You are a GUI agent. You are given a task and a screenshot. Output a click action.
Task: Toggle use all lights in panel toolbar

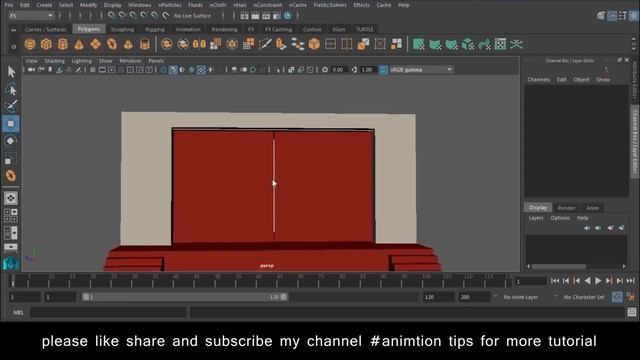(x=210, y=70)
